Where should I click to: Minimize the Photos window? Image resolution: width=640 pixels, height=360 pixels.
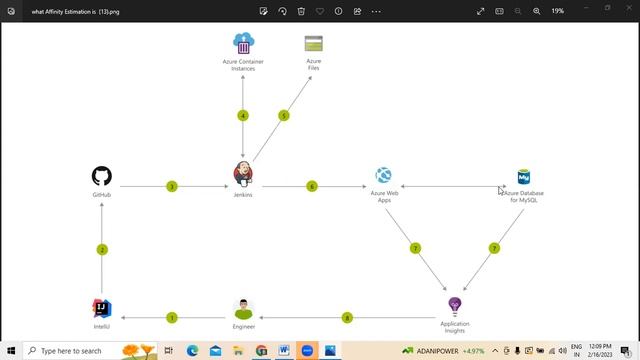click(x=587, y=8)
